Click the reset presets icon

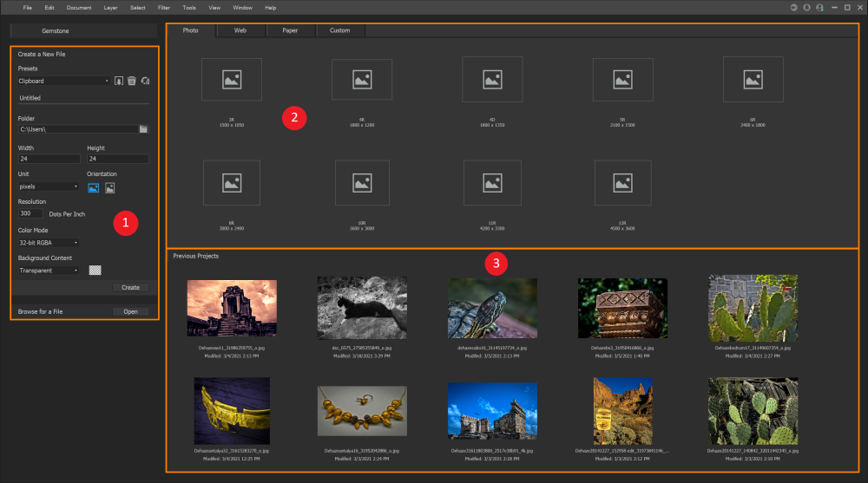coord(145,81)
